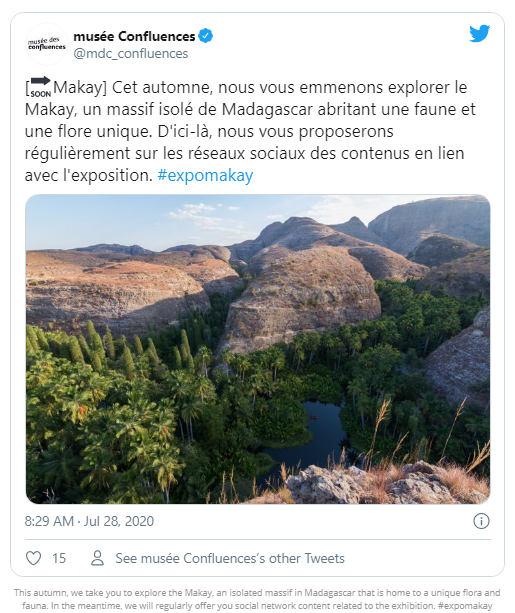Open the musée Confluences display name

(134, 36)
